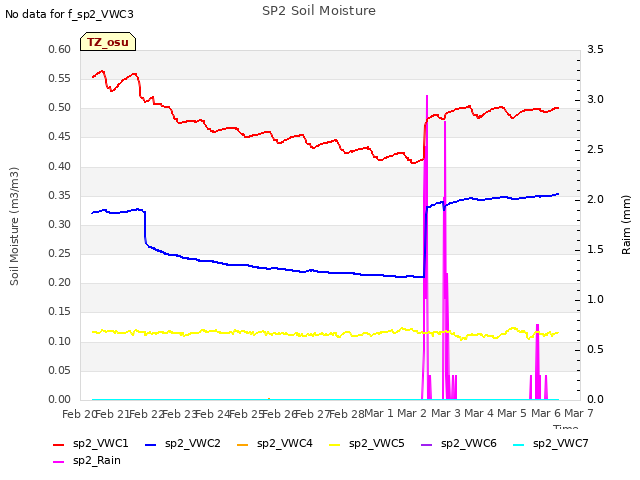Click the 0.25 left axis value
Image resolution: width=640 pixels, height=480 pixels.
pyautogui.click(x=60, y=254)
